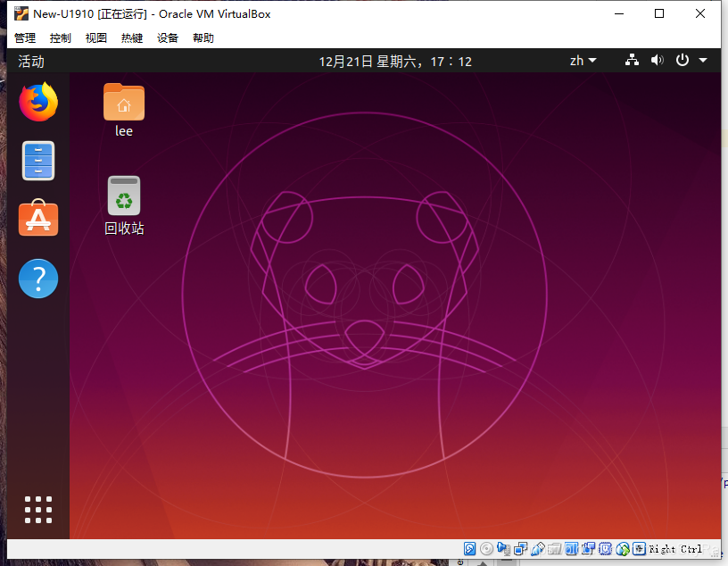Click the volume speaker icon in top bar
Viewport: 728px width, 566px height.
pos(658,60)
